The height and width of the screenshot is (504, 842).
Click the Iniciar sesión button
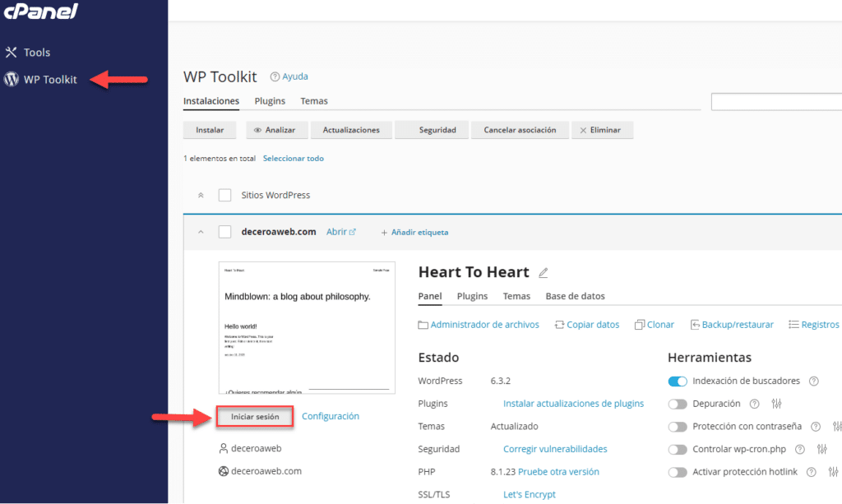[x=255, y=417]
